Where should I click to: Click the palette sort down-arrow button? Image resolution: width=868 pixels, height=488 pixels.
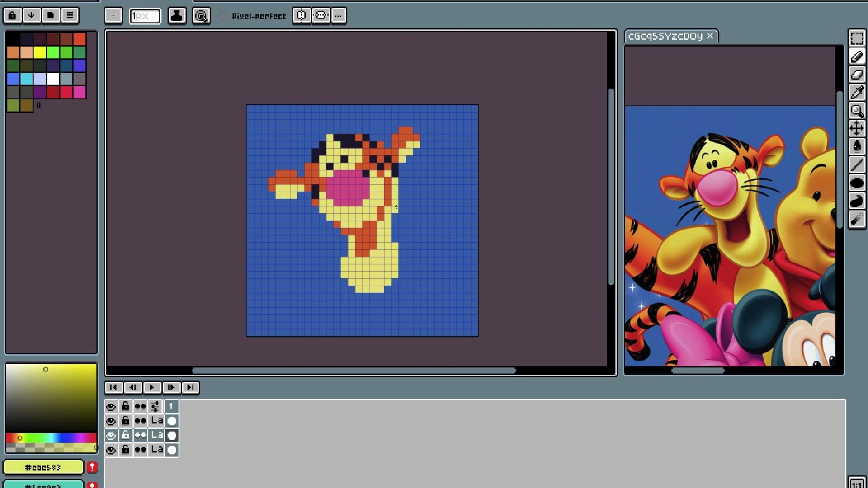tap(31, 15)
